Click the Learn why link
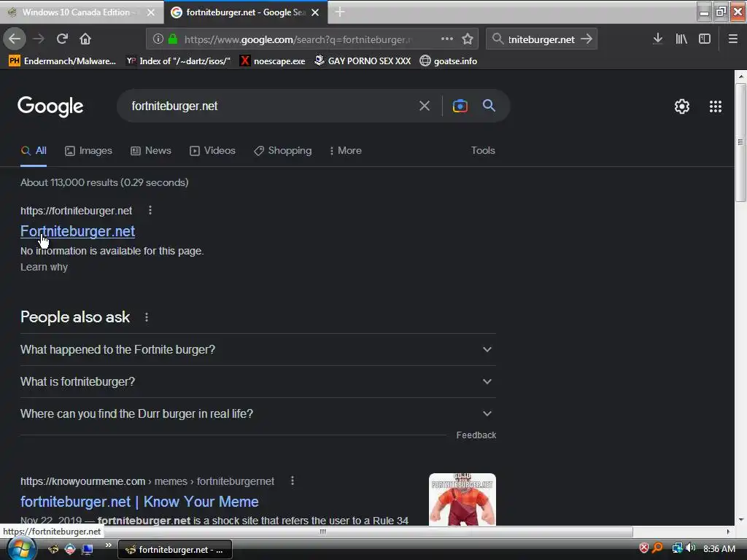 click(44, 267)
